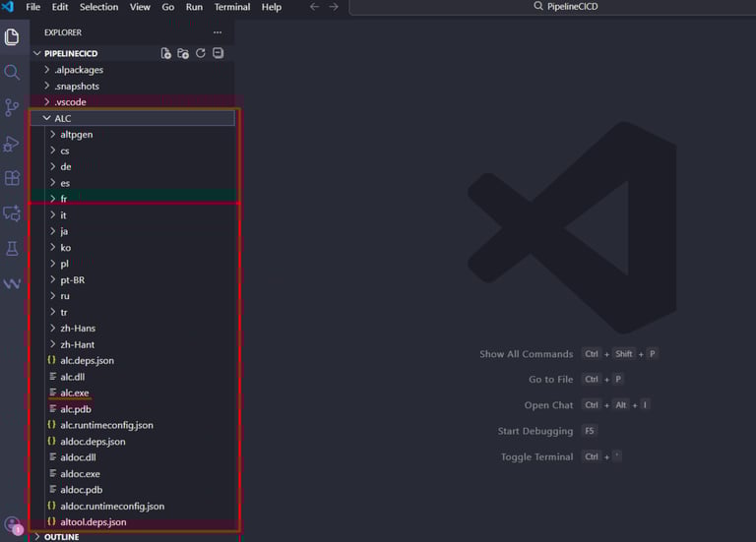Expand the pl folder
The image size is (756, 542).
(133, 264)
